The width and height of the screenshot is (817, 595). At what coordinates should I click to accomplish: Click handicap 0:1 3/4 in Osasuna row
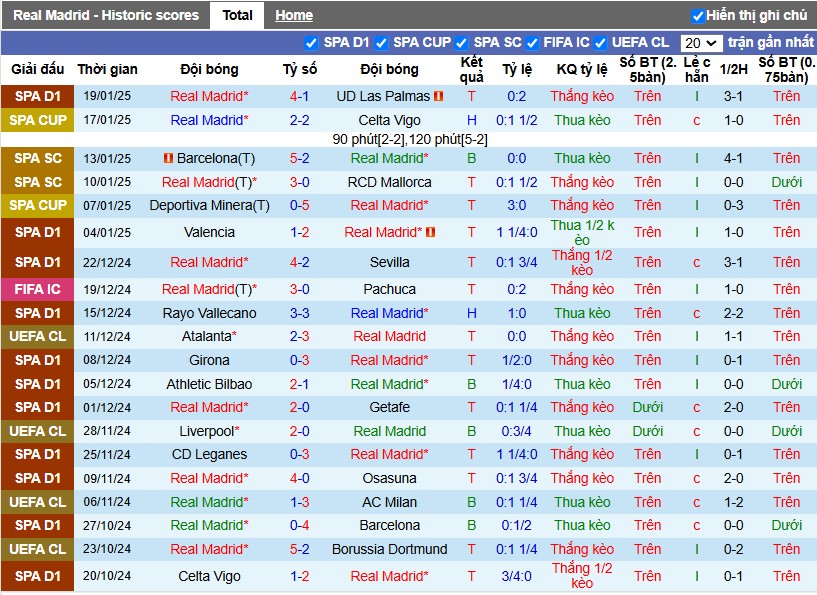[x=516, y=478]
